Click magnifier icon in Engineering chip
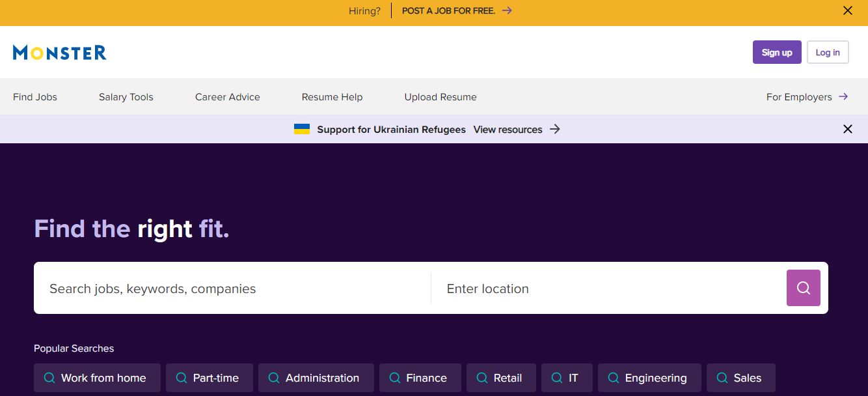Screen dimensions: 868x396 613,378
